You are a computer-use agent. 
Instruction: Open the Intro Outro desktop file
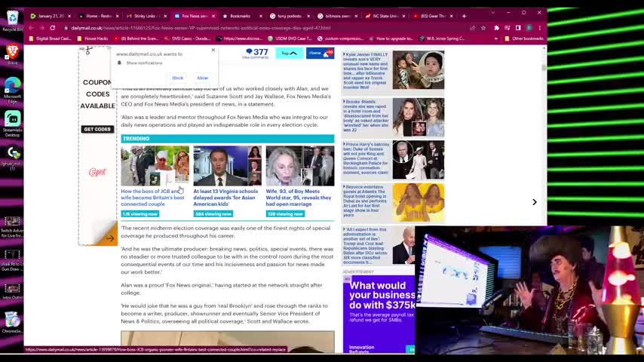(x=12, y=292)
